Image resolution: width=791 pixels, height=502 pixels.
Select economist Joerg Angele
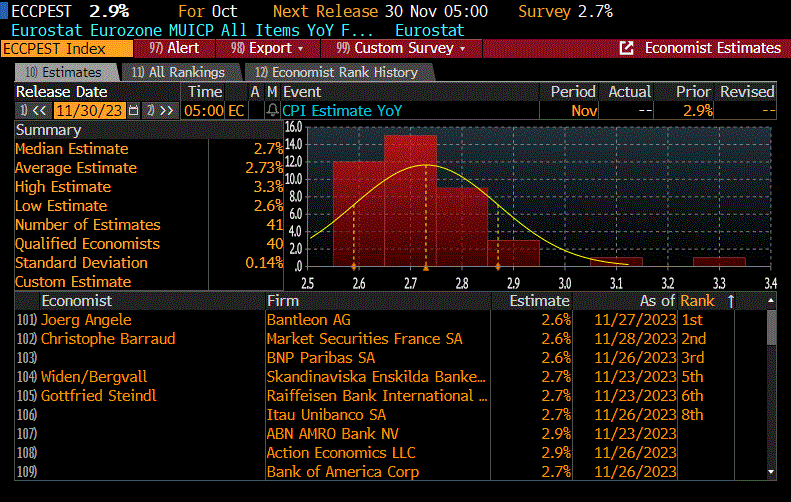(x=86, y=320)
